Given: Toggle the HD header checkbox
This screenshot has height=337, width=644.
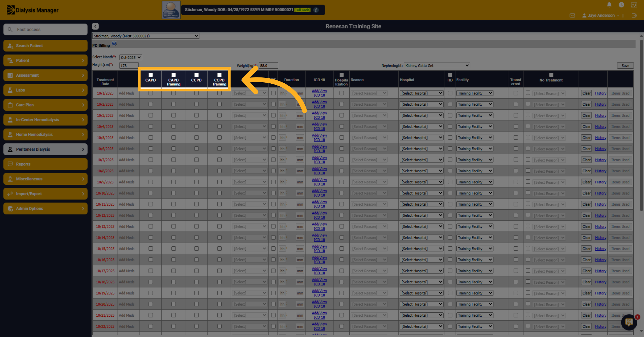Looking at the screenshot, I should [450, 75].
